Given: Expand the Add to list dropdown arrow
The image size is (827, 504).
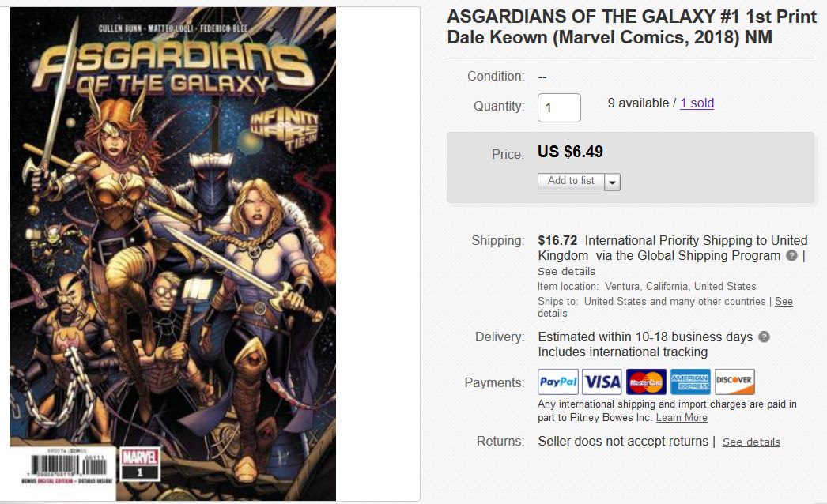Looking at the screenshot, I should [613, 182].
